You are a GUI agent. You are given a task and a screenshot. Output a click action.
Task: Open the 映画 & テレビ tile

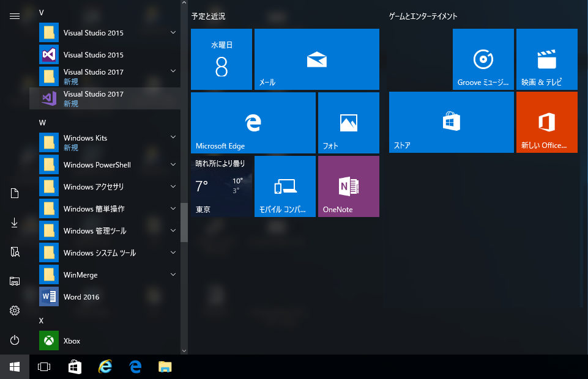[547, 59]
